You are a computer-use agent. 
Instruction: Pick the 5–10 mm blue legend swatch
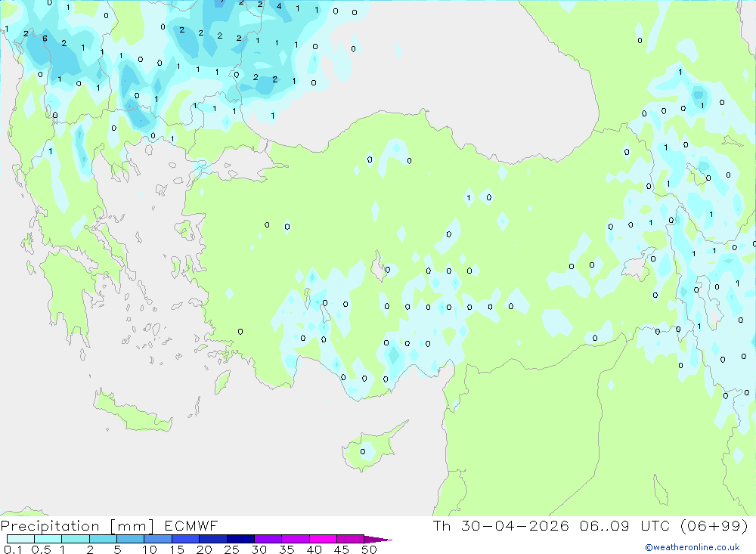131,539
